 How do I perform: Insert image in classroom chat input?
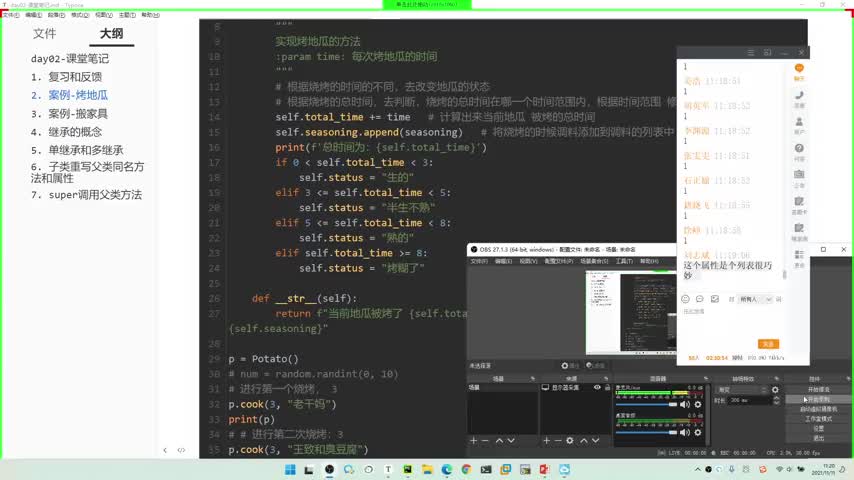[715, 299]
